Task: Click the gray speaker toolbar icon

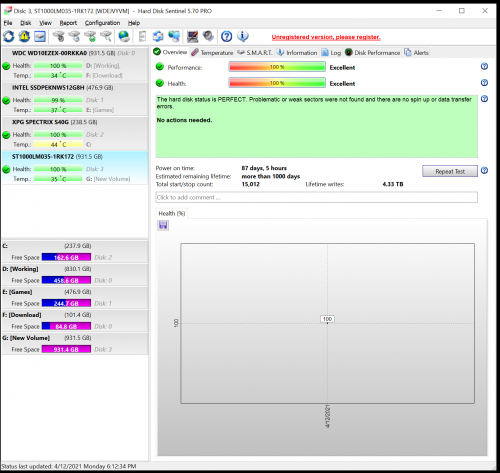Action: click(x=208, y=36)
